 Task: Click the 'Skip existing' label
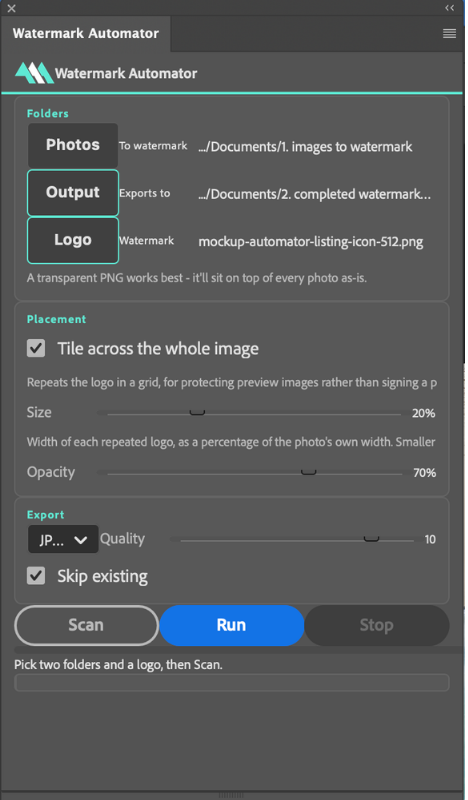(x=103, y=577)
